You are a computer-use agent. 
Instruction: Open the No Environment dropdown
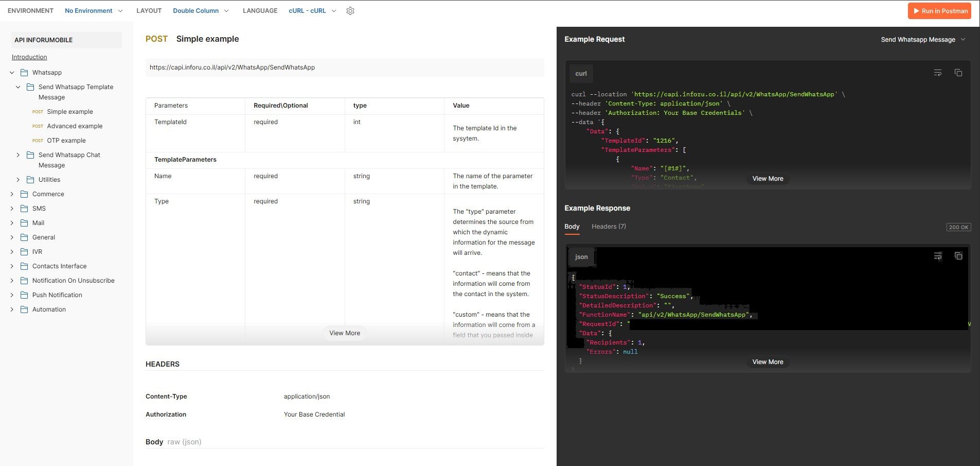pyautogui.click(x=94, y=11)
